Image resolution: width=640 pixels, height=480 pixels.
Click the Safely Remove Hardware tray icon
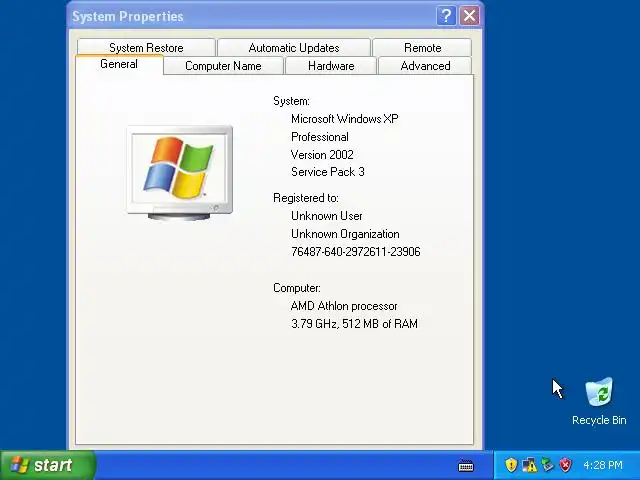[x=547, y=465]
